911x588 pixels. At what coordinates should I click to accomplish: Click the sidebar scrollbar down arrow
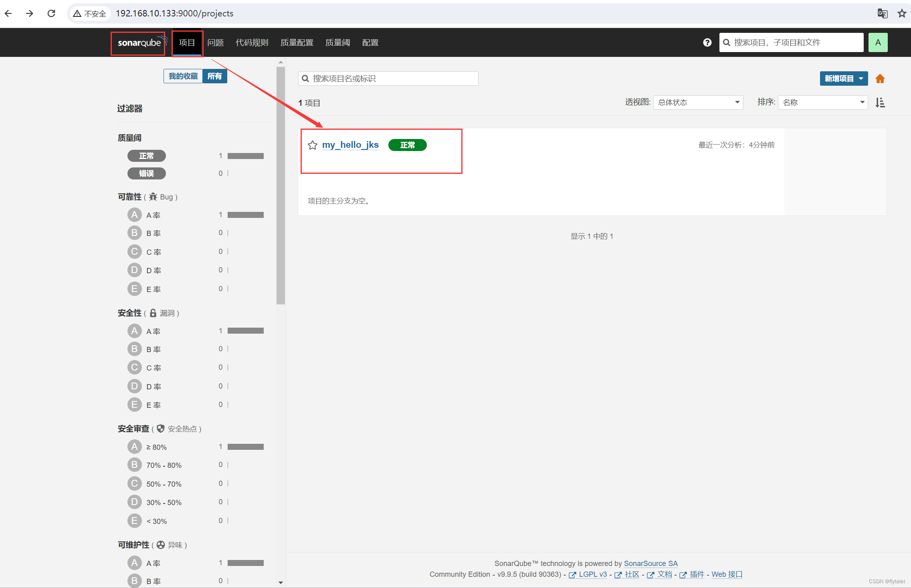pos(281,582)
